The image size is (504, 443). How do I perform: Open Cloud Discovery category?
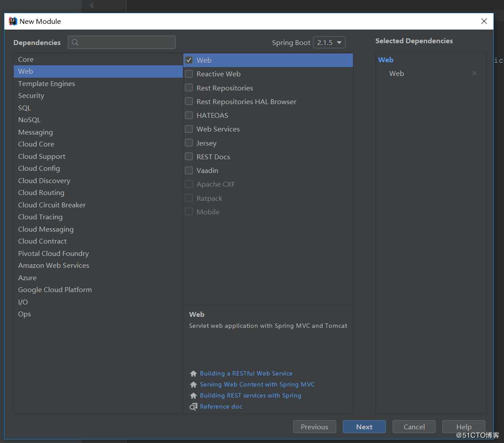pos(98,180)
